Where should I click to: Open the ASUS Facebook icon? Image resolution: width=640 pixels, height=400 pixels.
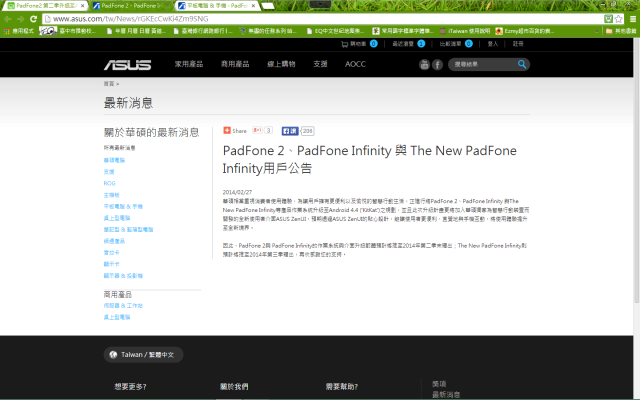(438, 64)
